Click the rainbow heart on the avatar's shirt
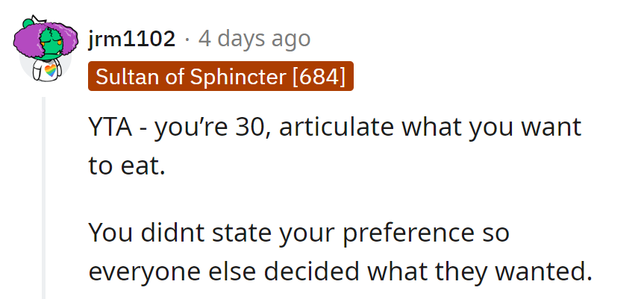This screenshot has height=299, width=644. (51, 72)
